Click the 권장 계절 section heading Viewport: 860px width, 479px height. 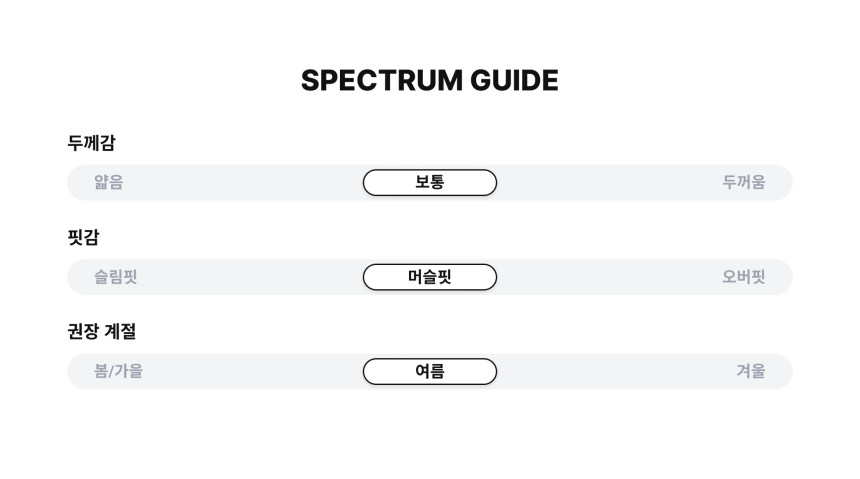(101, 331)
